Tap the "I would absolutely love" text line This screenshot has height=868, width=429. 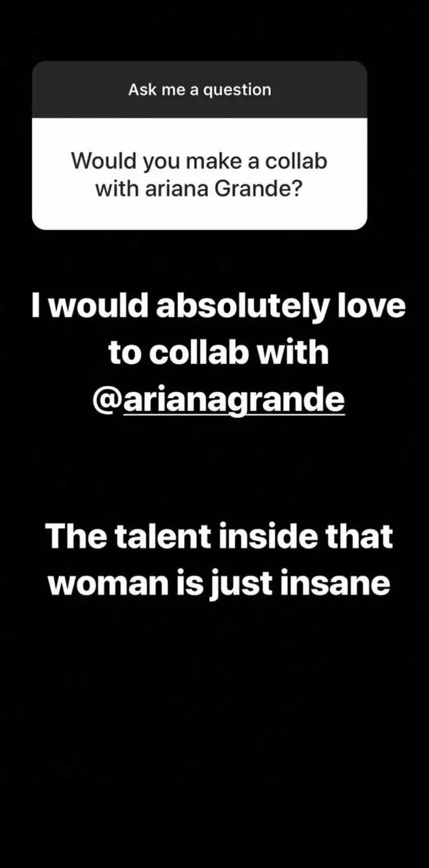[218, 306]
